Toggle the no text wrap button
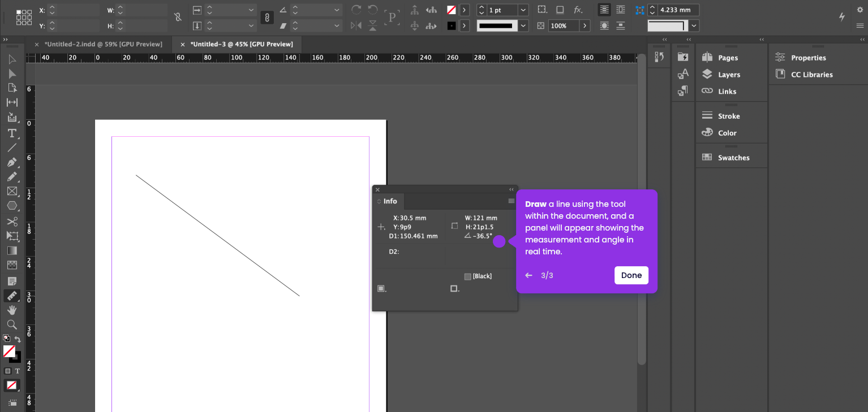Viewport: 868px width, 412px height. [604, 10]
